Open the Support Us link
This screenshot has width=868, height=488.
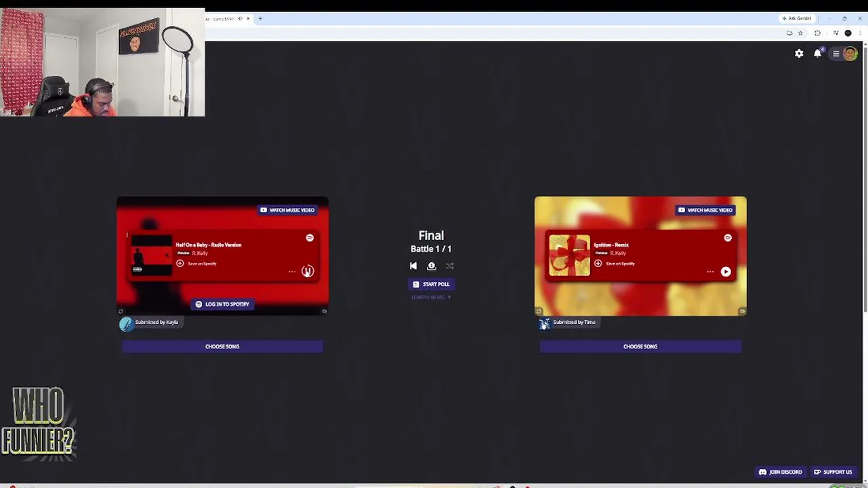point(833,472)
